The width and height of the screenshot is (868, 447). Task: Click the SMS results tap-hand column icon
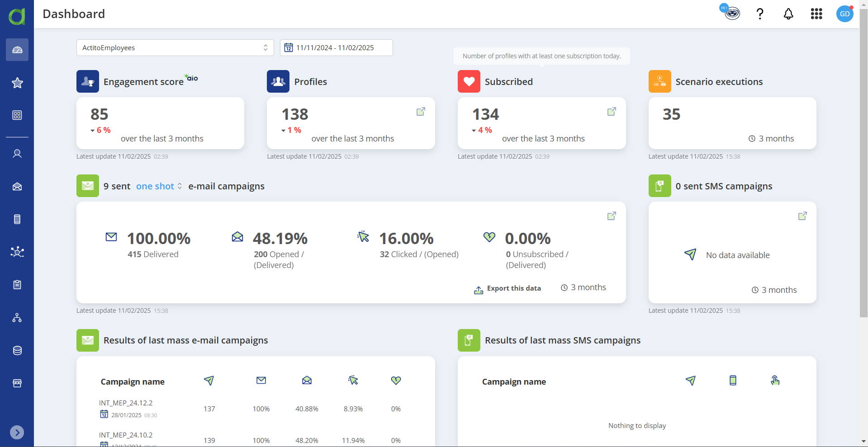point(775,381)
